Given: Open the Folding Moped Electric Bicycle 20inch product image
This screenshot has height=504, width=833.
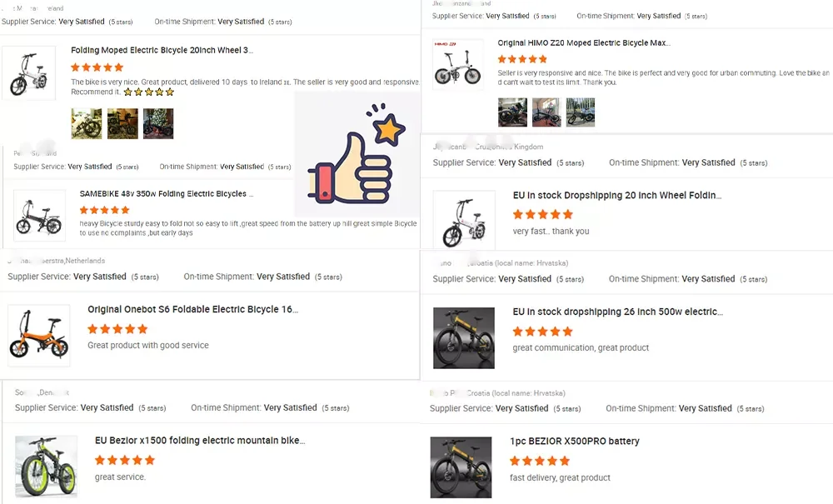Looking at the screenshot, I should [x=29, y=73].
